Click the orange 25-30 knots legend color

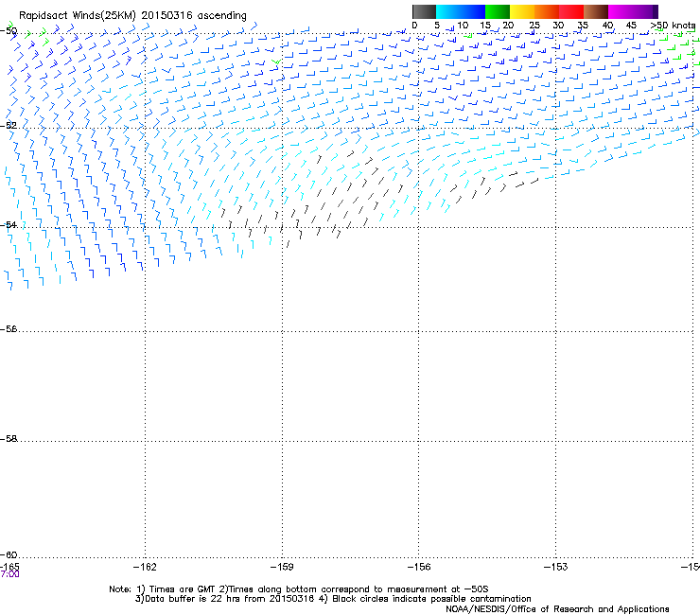pos(547,11)
